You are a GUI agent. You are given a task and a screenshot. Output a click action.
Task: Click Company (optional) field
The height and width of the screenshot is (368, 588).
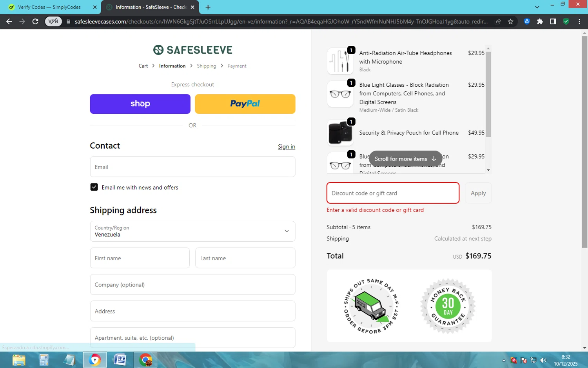pyautogui.click(x=192, y=284)
